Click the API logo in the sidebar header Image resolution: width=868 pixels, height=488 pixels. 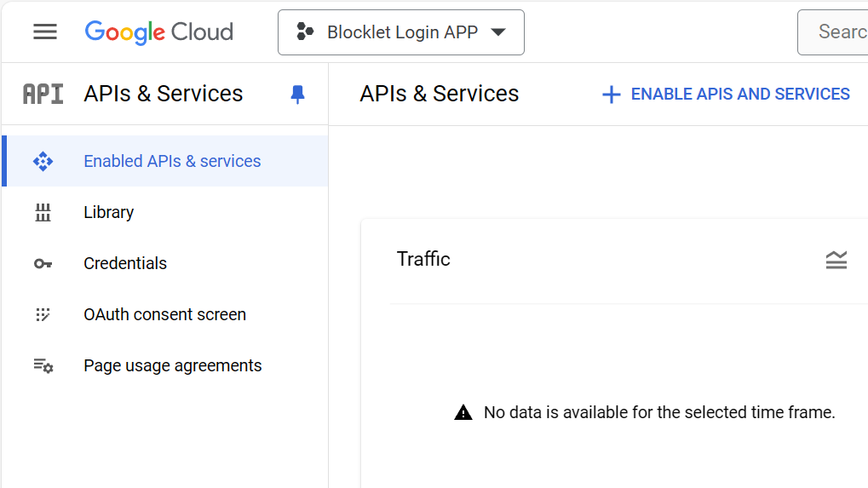43,94
